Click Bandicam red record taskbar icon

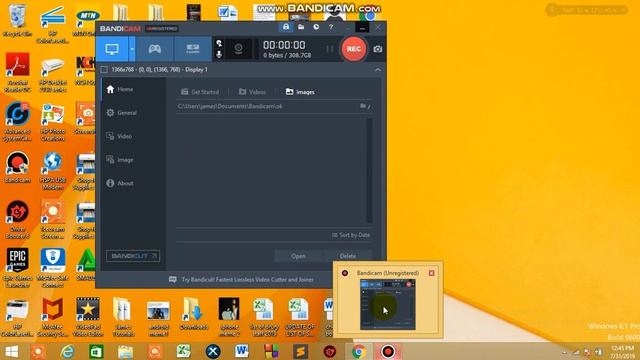click(x=388, y=351)
